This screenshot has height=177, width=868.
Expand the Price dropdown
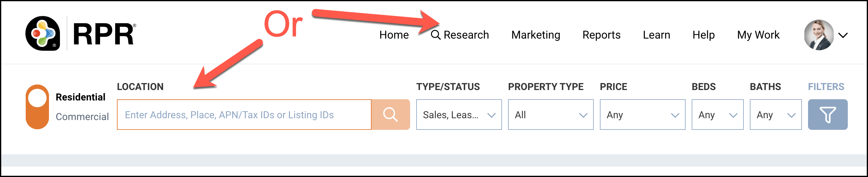pos(642,115)
